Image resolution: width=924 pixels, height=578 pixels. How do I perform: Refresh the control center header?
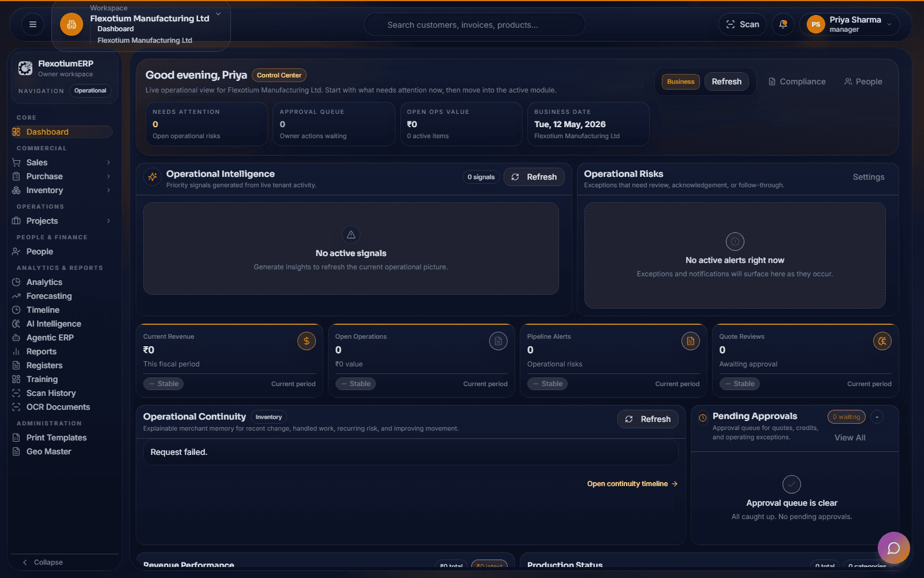coord(726,81)
